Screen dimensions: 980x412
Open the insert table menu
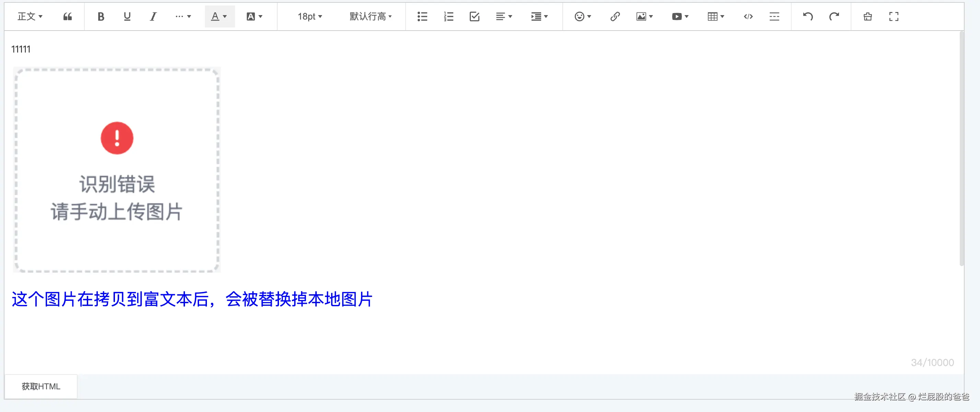click(x=716, y=16)
